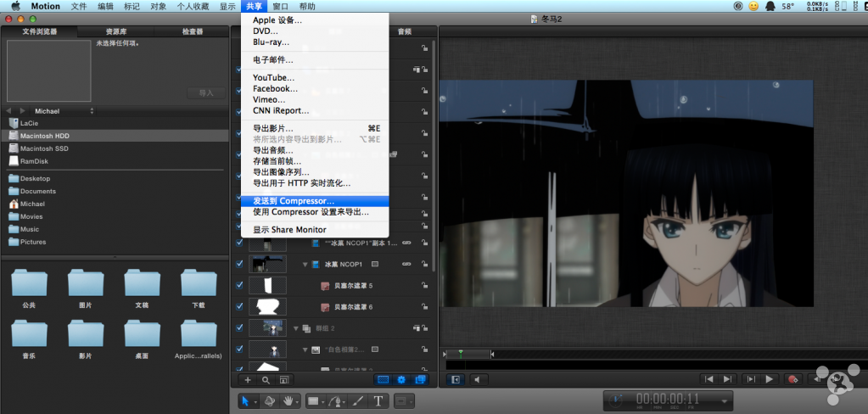
Task: Choose the Text tool
Action: pyautogui.click(x=378, y=400)
